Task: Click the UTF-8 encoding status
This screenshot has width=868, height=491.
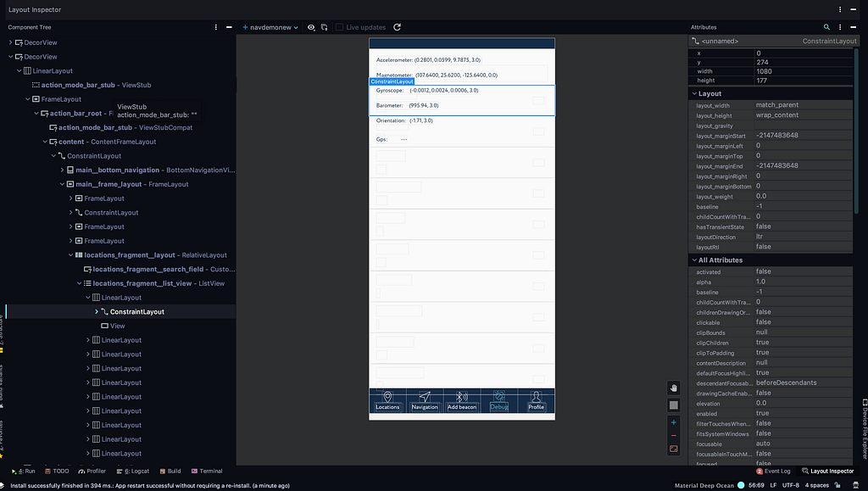Action: pos(791,485)
